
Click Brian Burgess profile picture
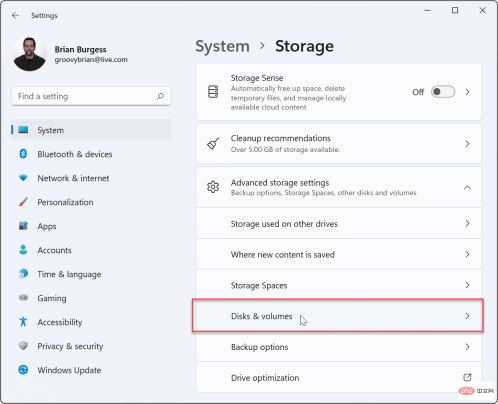coord(29,54)
